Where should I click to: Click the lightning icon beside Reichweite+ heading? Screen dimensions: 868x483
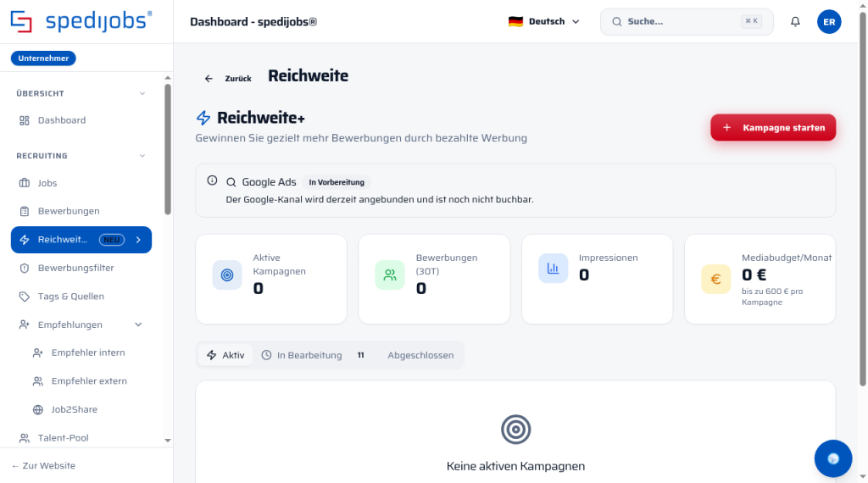point(203,118)
